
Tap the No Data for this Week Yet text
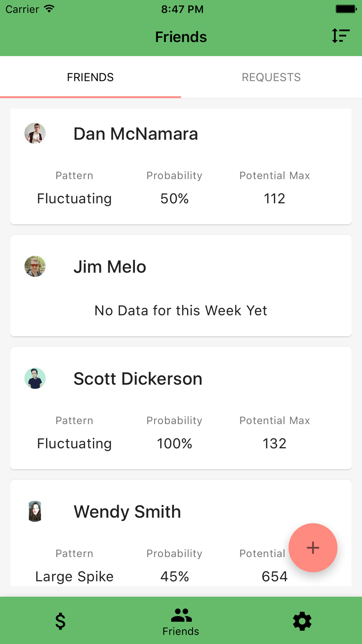[181, 310]
